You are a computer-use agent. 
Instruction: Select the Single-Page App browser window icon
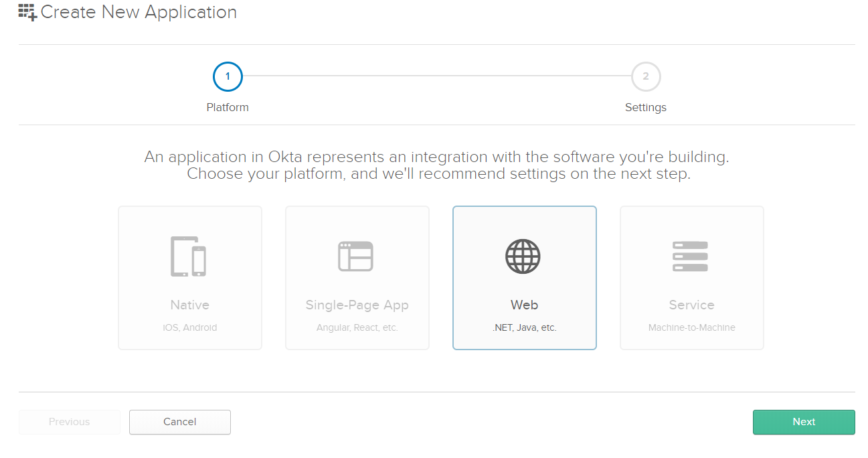point(355,256)
